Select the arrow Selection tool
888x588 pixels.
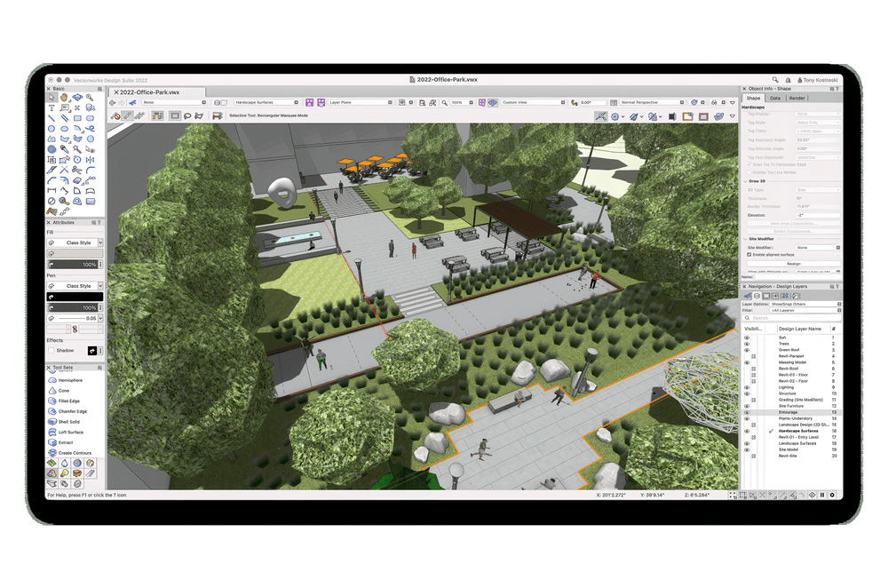52,97
